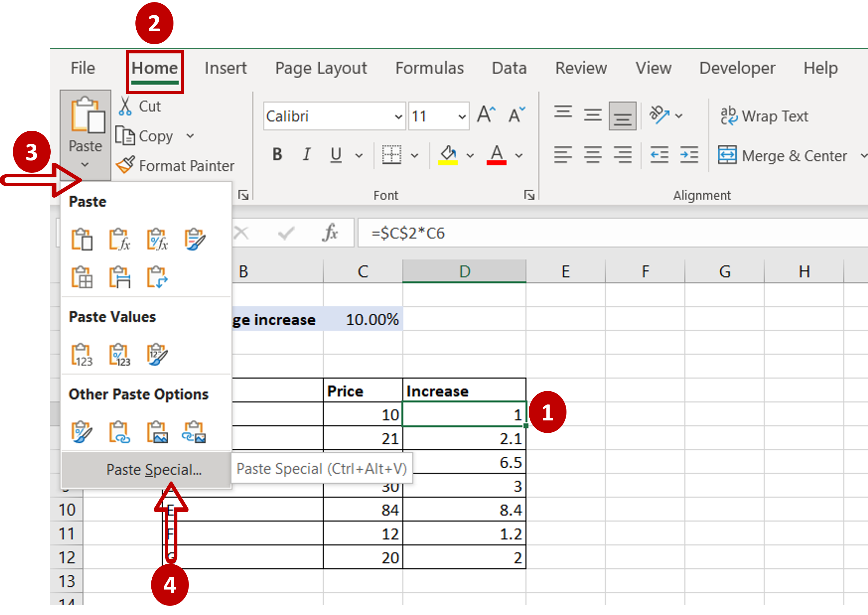This screenshot has height=615, width=868.
Task: Choose Values & Number Formatting paste icon
Action: point(120,355)
